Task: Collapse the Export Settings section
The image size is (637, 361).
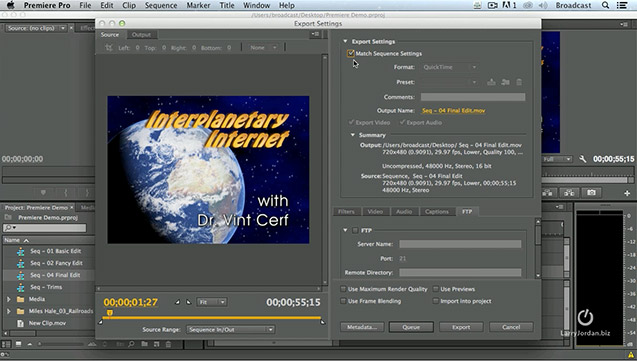Action: tap(345, 41)
